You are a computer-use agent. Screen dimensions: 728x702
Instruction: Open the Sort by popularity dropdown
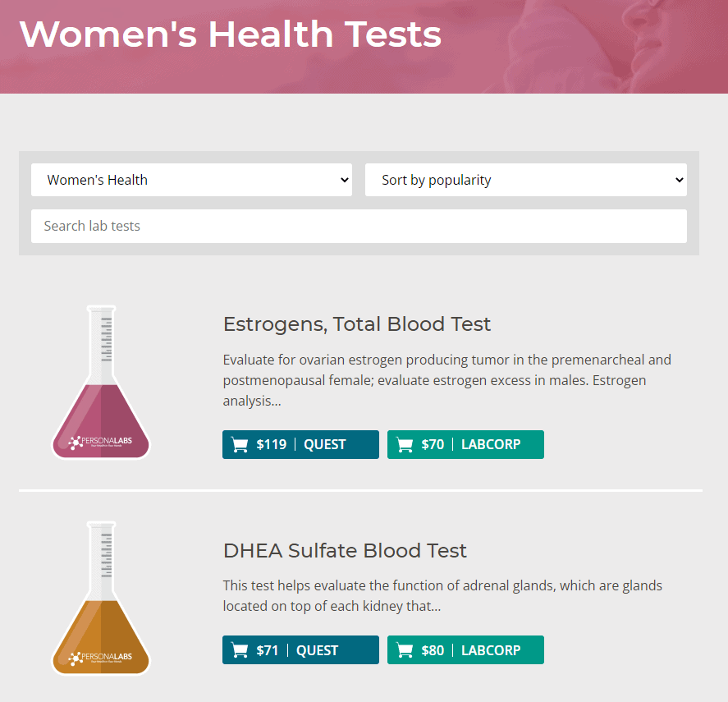click(525, 180)
